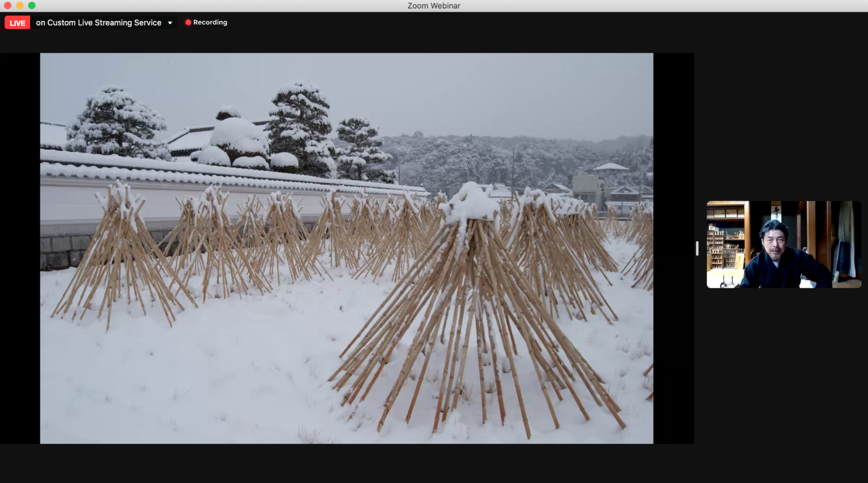Click the Zoom Webinar window title
868x483 pixels.
coord(434,6)
